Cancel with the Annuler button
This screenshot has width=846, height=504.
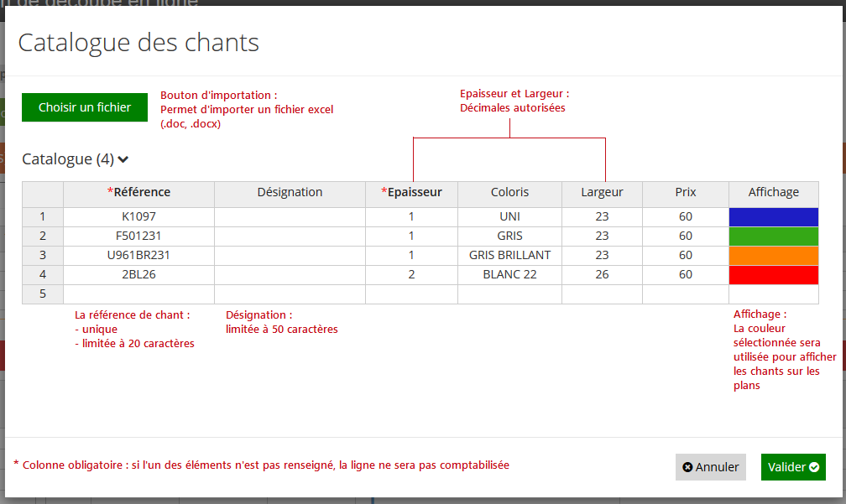tap(711, 467)
